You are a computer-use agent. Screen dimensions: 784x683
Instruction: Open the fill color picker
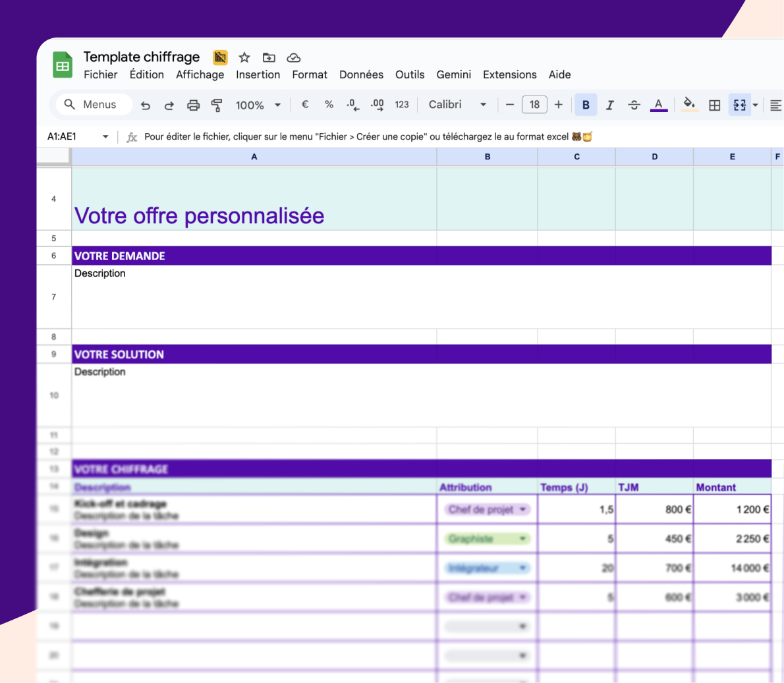(x=689, y=105)
